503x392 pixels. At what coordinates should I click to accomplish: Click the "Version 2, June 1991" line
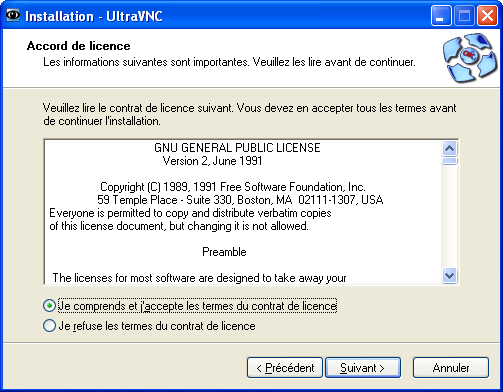(212, 161)
